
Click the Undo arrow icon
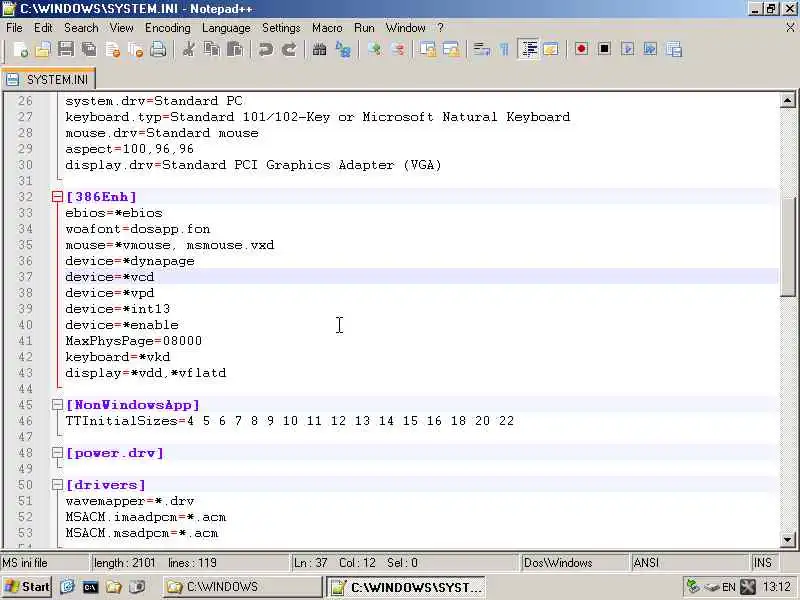(265, 49)
